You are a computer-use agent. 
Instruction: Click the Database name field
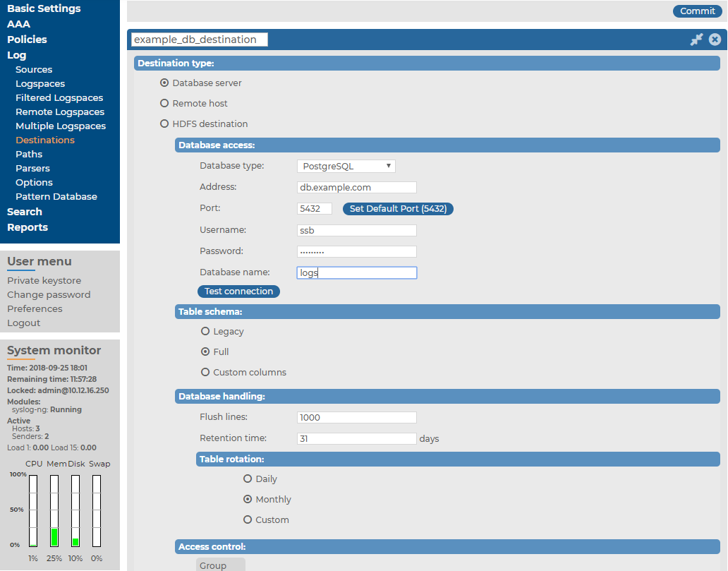[356, 272]
